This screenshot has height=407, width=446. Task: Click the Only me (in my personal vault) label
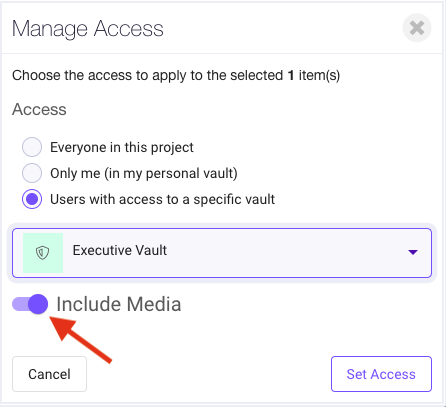coord(144,173)
